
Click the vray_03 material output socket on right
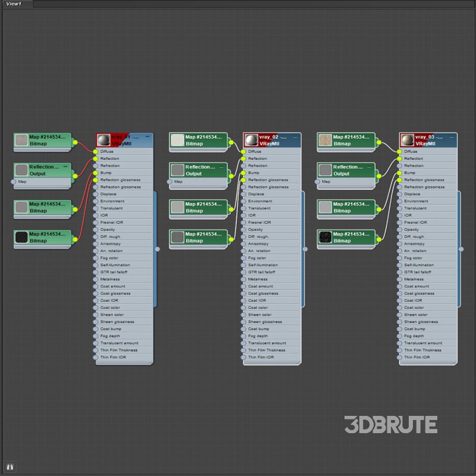tap(461, 249)
